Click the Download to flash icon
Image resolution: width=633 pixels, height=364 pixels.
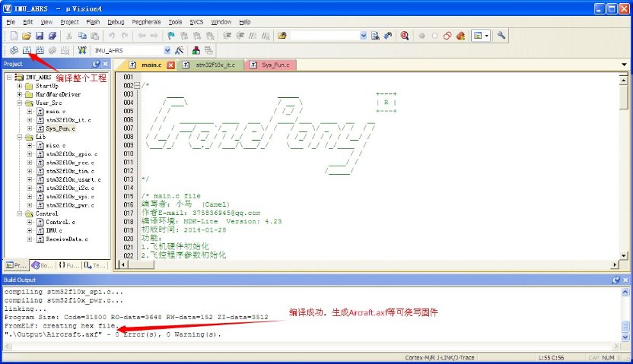click(x=81, y=50)
